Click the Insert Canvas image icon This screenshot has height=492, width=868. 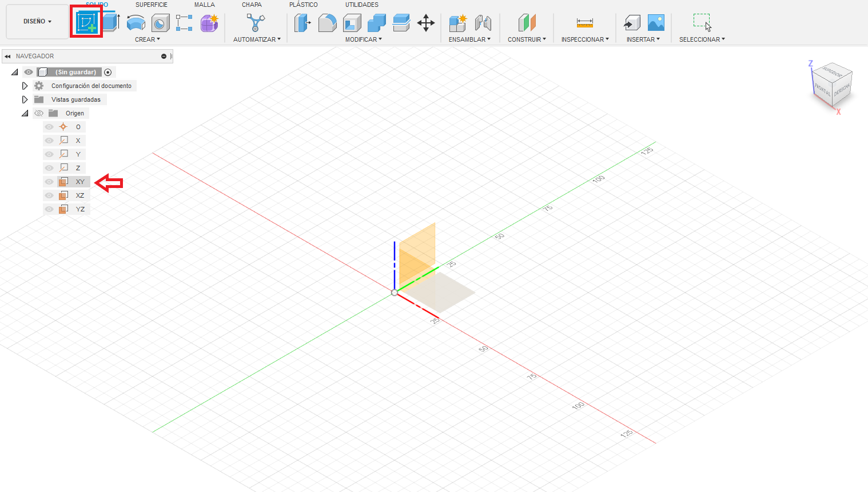[x=656, y=23]
